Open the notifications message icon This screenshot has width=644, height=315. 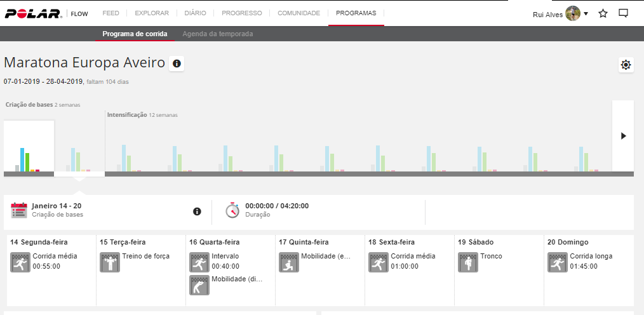click(623, 13)
